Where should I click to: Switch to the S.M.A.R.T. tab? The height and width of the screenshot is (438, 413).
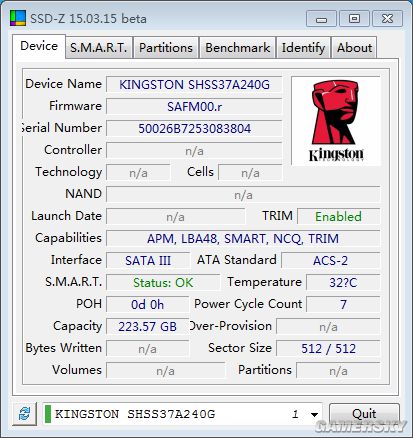(99, 48)
